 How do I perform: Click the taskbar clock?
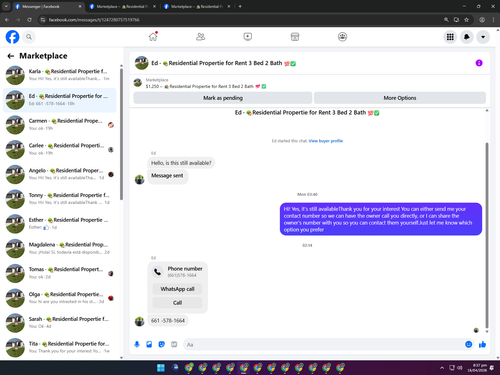(477, 368)
